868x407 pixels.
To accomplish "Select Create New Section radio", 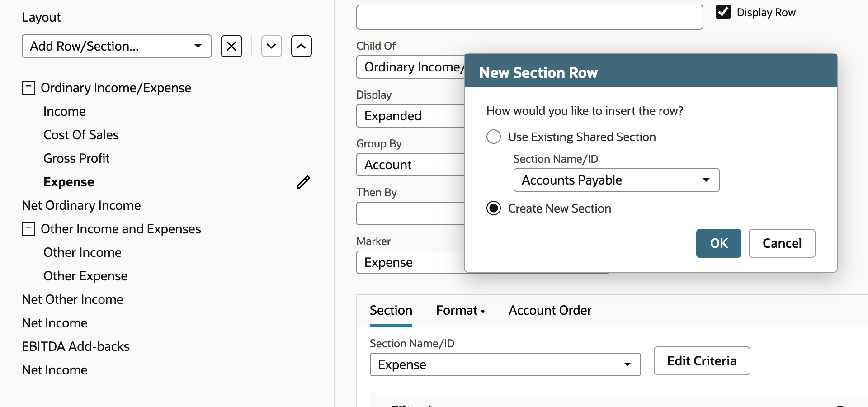I will point(494,208).
